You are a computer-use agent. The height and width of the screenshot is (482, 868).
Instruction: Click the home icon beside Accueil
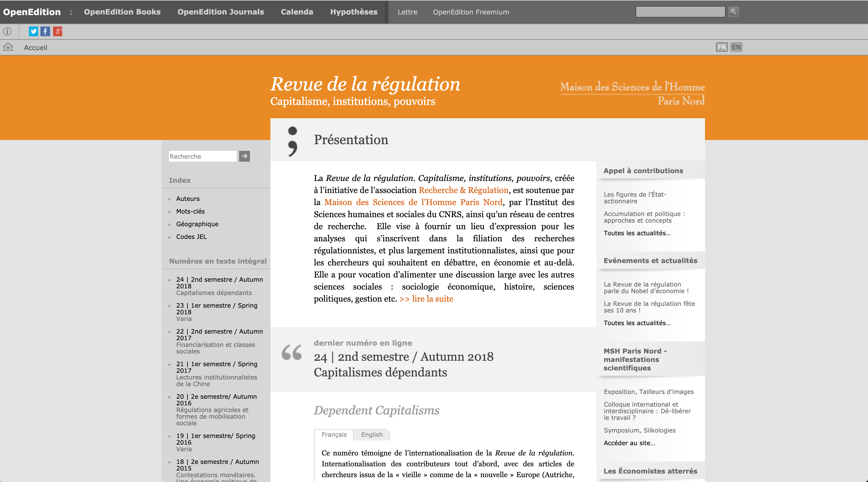[x=8, y=47]
